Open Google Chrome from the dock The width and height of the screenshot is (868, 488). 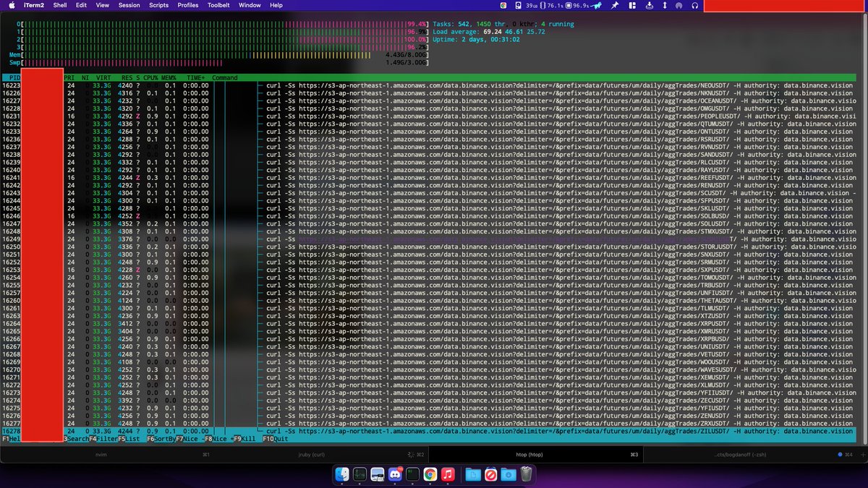click(x=430, y=474)
